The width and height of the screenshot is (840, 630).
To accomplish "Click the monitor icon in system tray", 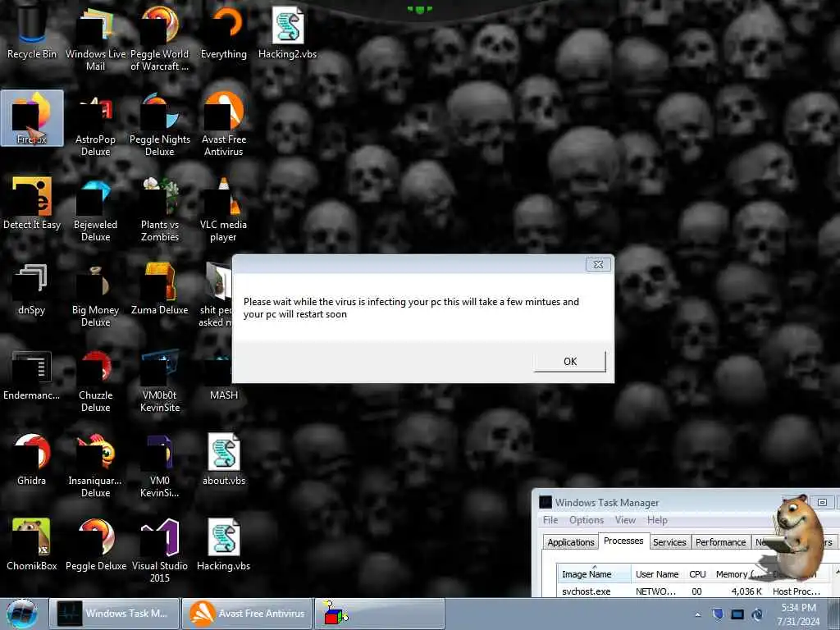I will pos(737,614).
